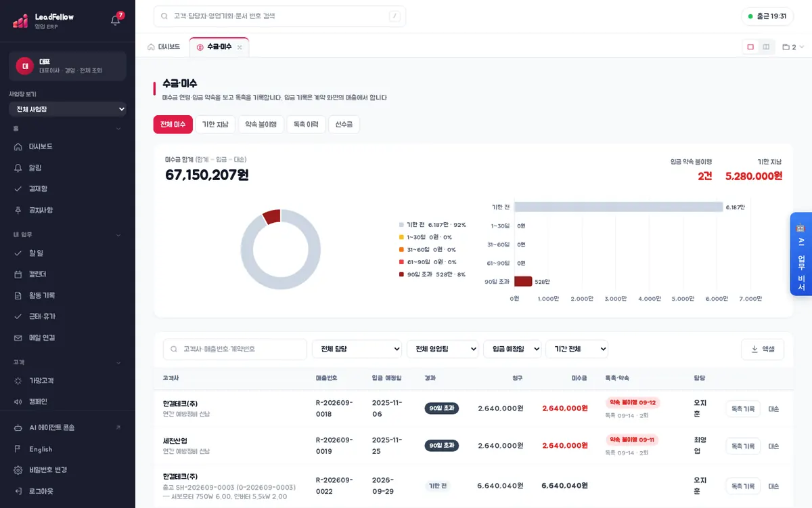Switch to split-pane view layout
812x508 pixels.
(x=766, y=47)
